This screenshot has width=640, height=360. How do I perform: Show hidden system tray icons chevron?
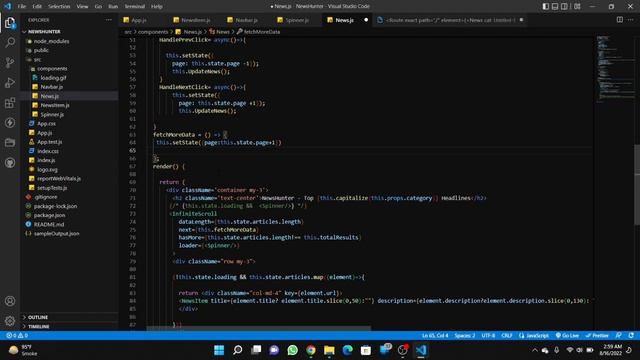(x=534, y=350)
